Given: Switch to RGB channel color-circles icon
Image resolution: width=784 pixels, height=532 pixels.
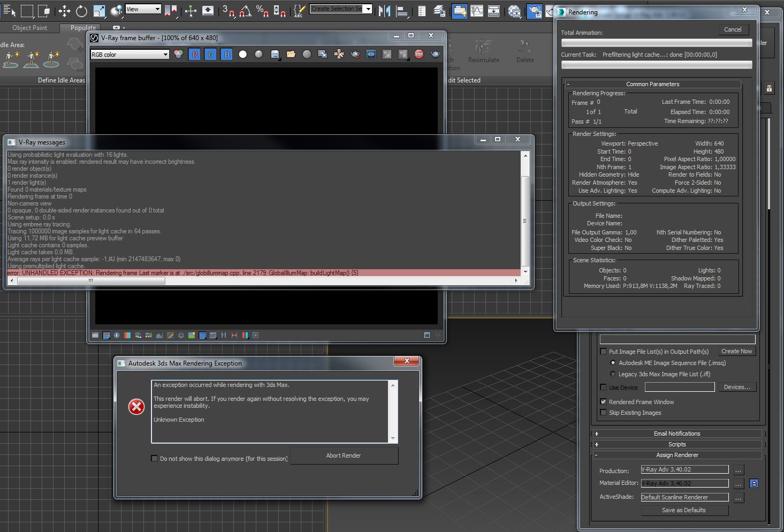Looking at the screenshot, I should pos(179,54).
